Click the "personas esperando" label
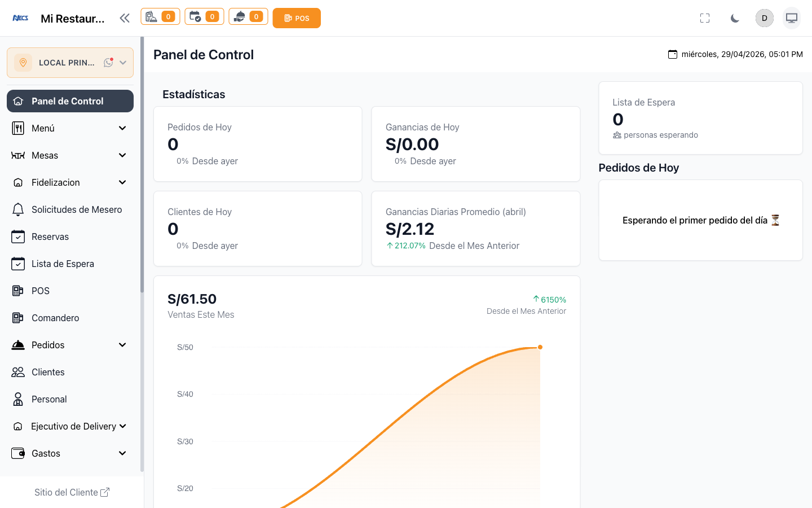Image resolution: width=812 pixels, height=508 pixels. click(x=661, y=135)
